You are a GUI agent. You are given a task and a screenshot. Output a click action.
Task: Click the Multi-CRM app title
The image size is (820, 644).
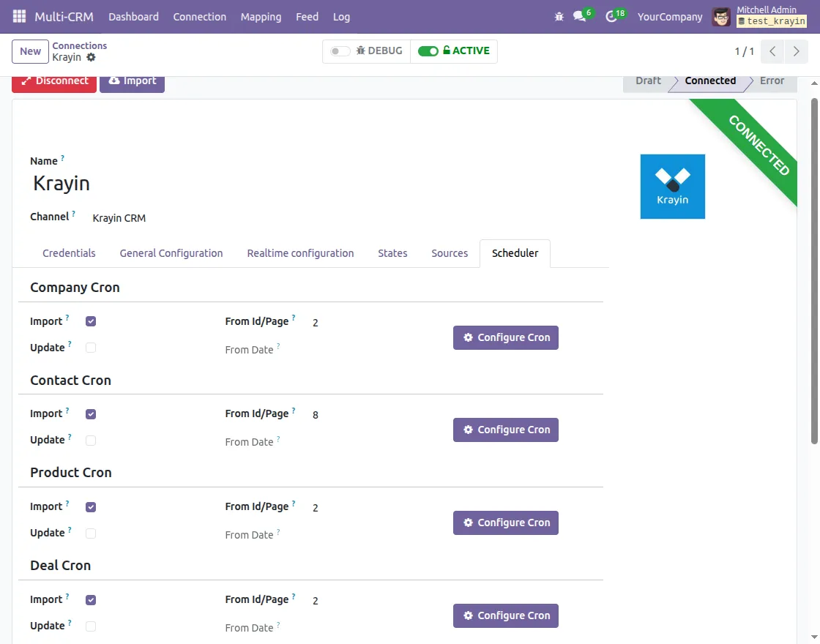[x=64, y=17]
